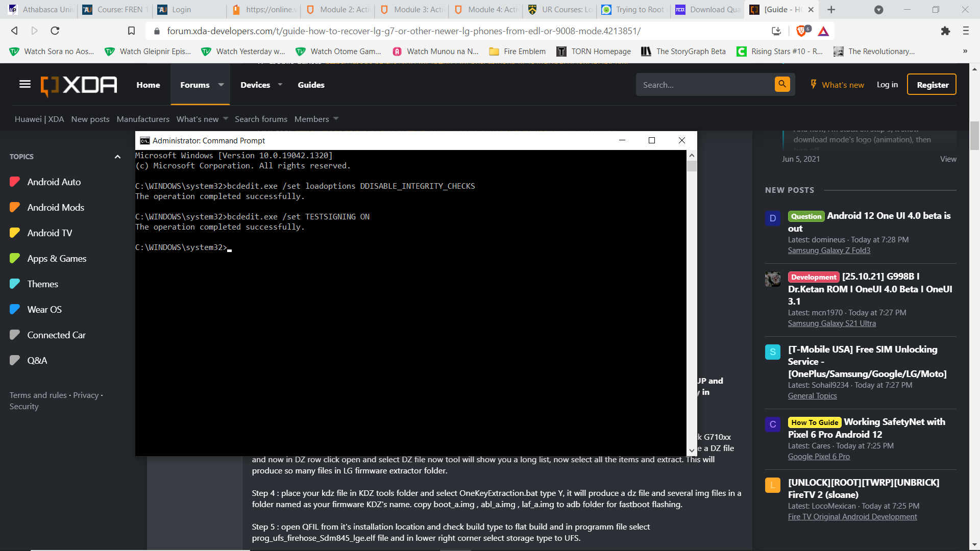The width and height of the screenshot is (980, 551).
Task: Open What's new with lightning icon
Action: click(837, 85)
